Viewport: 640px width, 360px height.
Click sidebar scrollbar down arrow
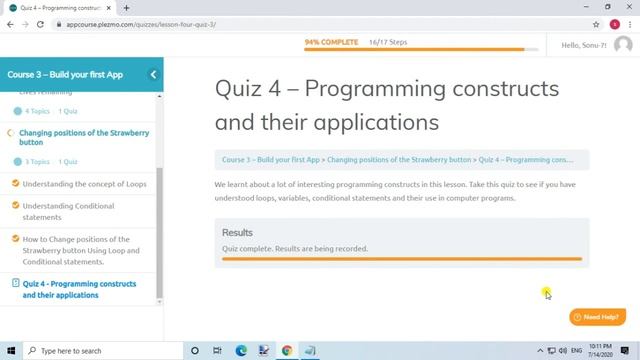(159, 302)
